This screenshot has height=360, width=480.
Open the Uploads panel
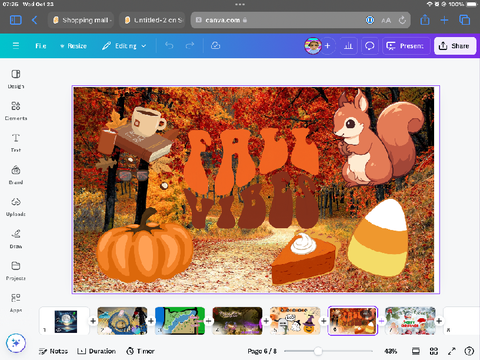[16, 207]
